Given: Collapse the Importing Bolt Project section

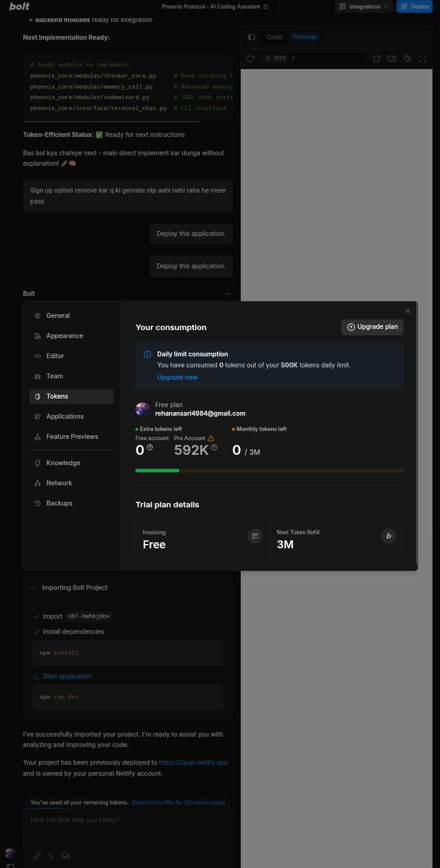Looking at the screenshot, I should click(33, 587).
